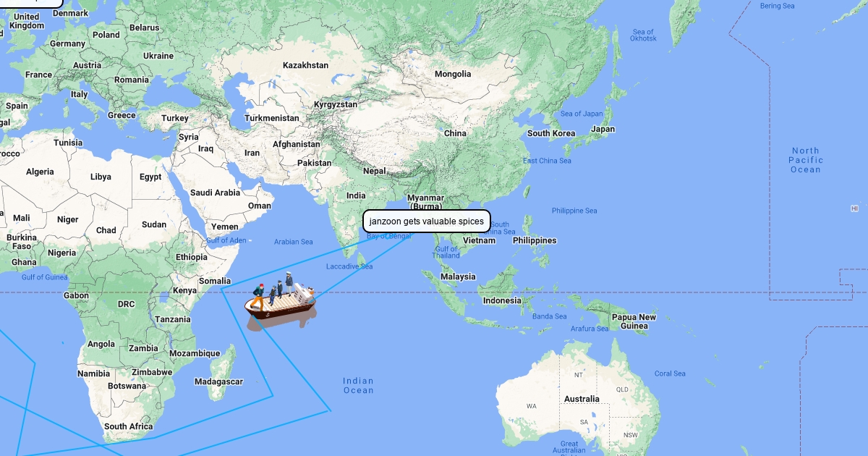Click the 'janzoon gets valuable spices' label
868x456 pixels.
(x=427, y=221)
